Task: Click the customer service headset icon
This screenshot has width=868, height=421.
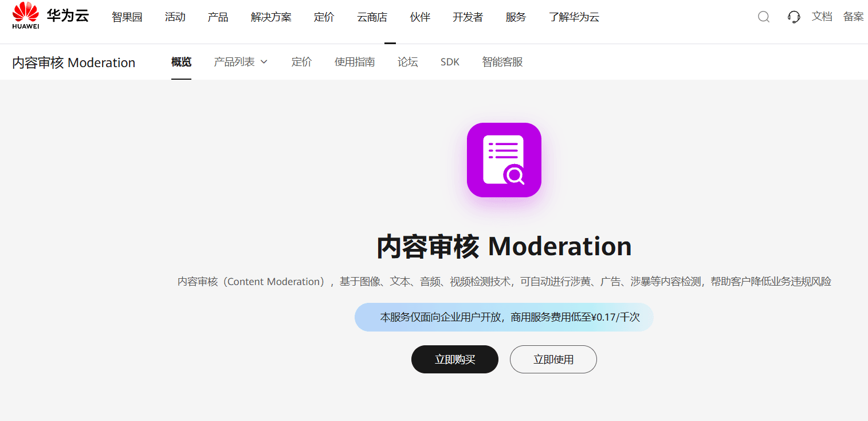Action: click(x=794, y=17)
